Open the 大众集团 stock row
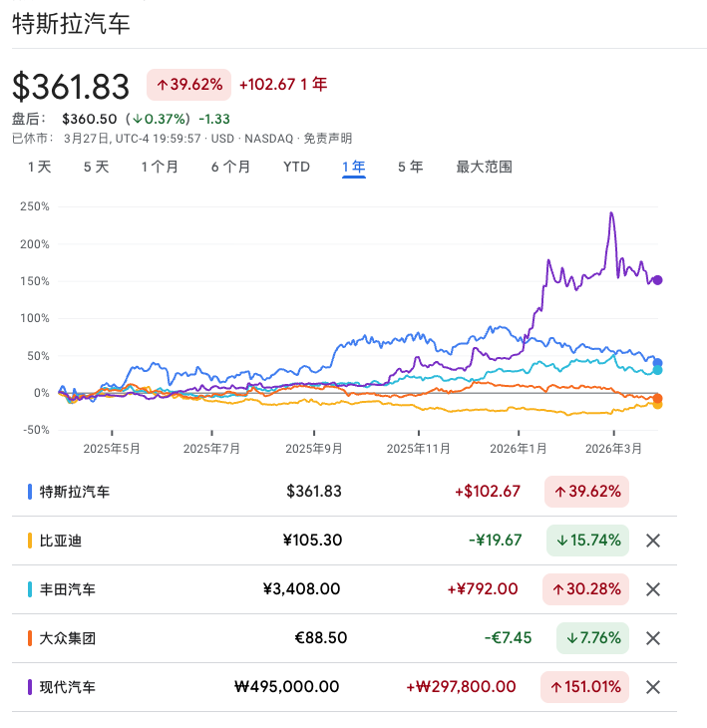 [x=344, y=638]
